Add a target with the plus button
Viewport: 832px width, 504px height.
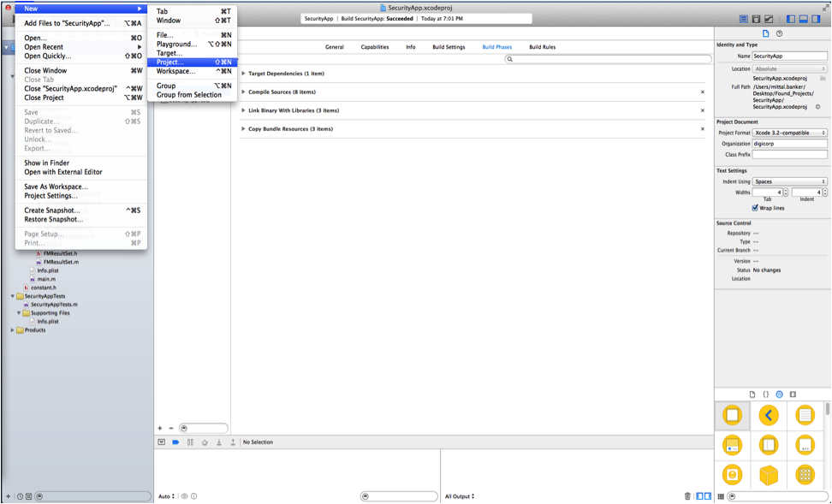pos(160,428)
